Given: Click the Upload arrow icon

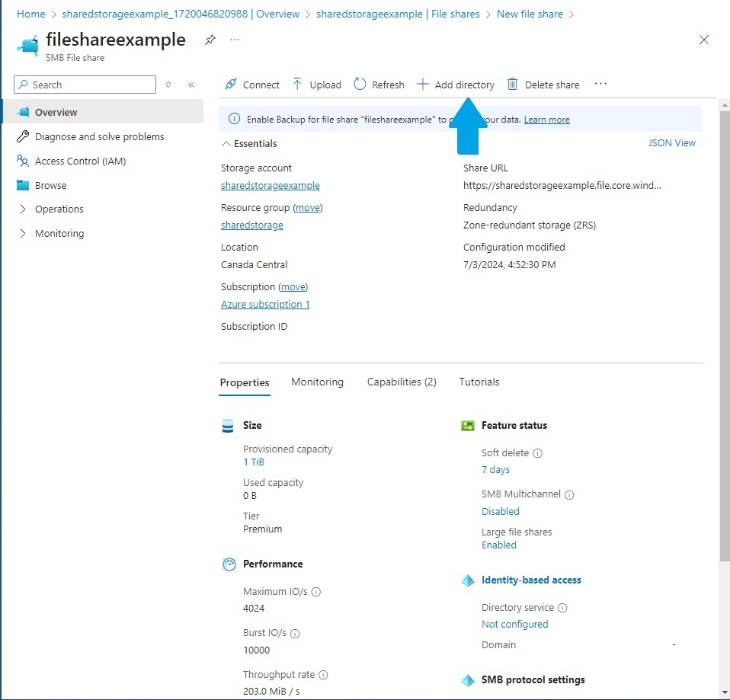Looking at the screenshot, I should pos(297,85).
